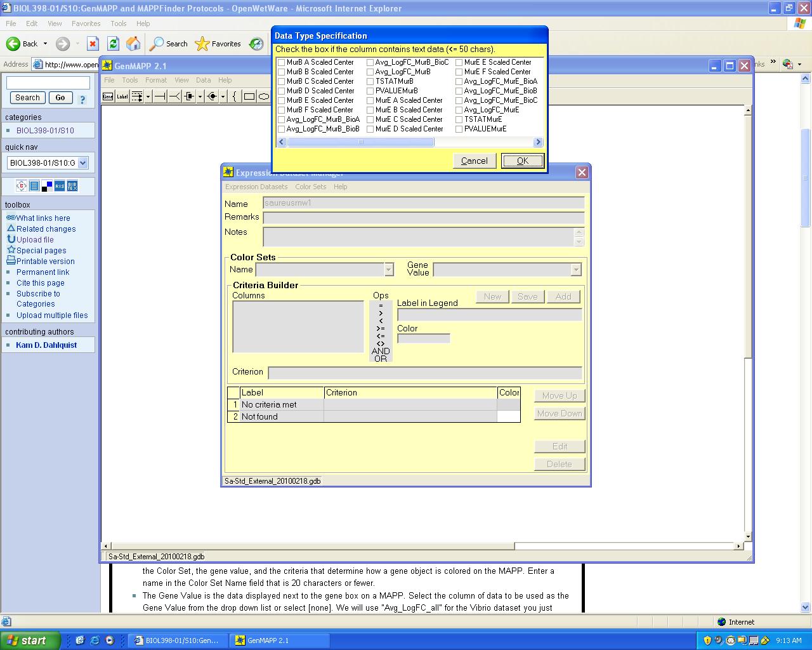Select the rectangle shape tool
812x650 pixels.
pyautogui.click(x=249, y=96)
